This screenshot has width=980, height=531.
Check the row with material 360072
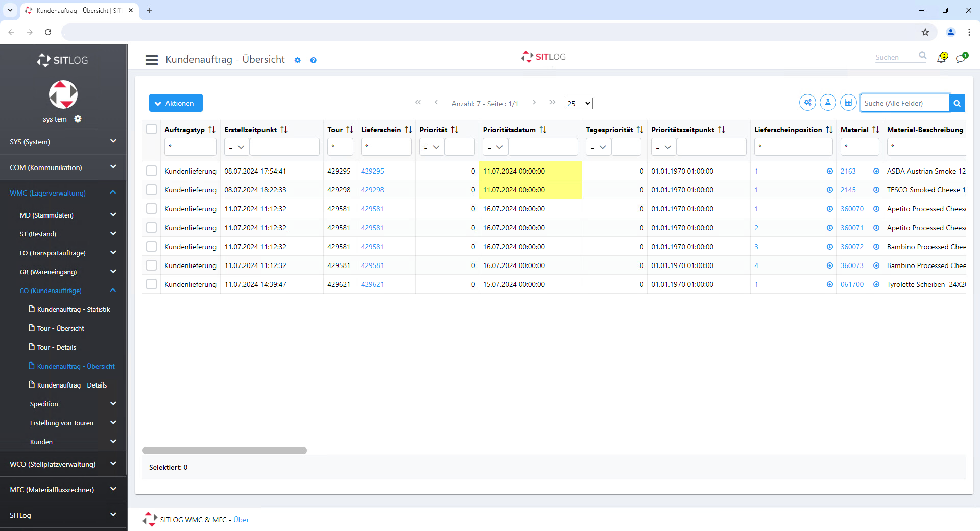pos(151,247)
